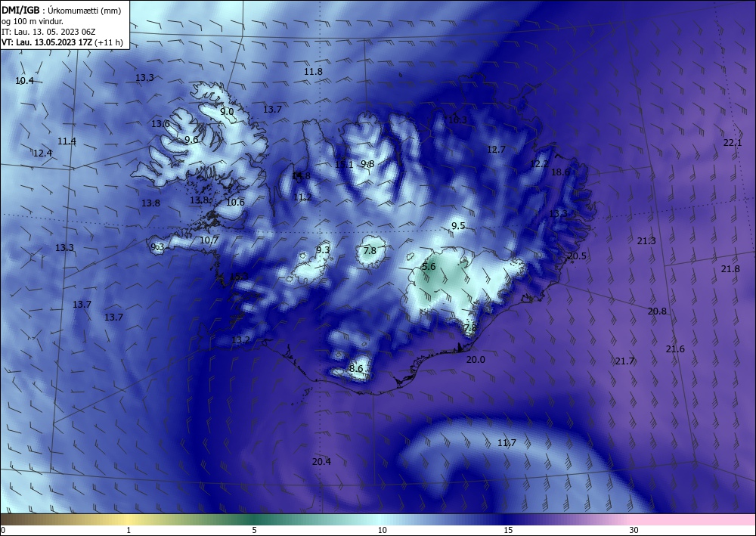The height and width of the screenshot is (536, 756).
Task: Click the map value 21.8
Action: pos(730,269)
